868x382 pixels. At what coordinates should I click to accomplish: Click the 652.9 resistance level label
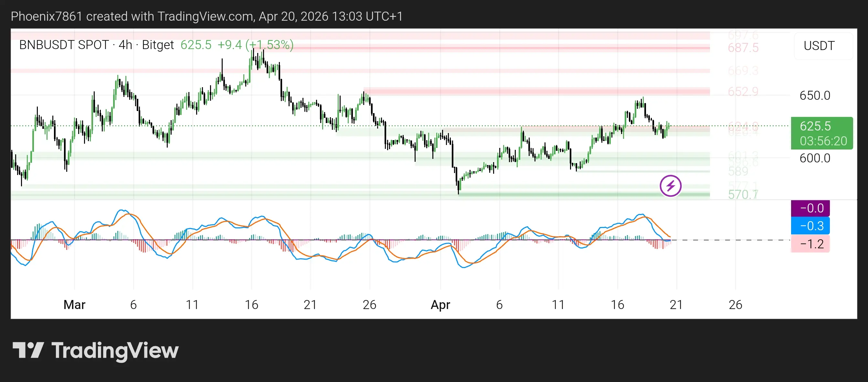[x=743, y=92]
